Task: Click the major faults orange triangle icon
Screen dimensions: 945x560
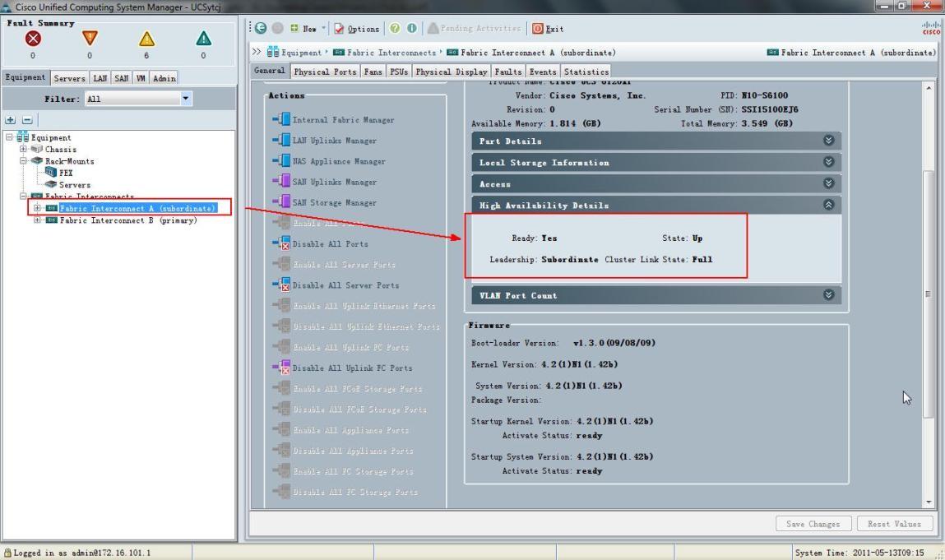Action: coord(90,39)
